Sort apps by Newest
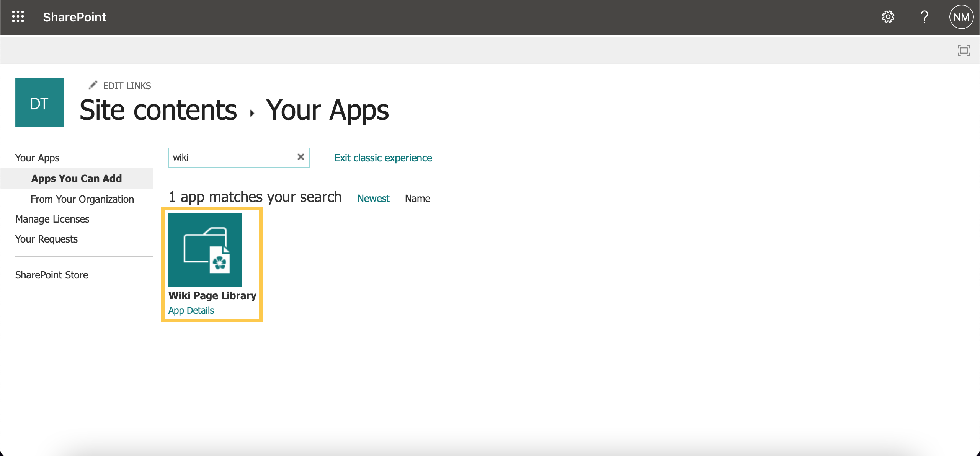This screenshot has height=456, width=980. [x=373, y=198]
